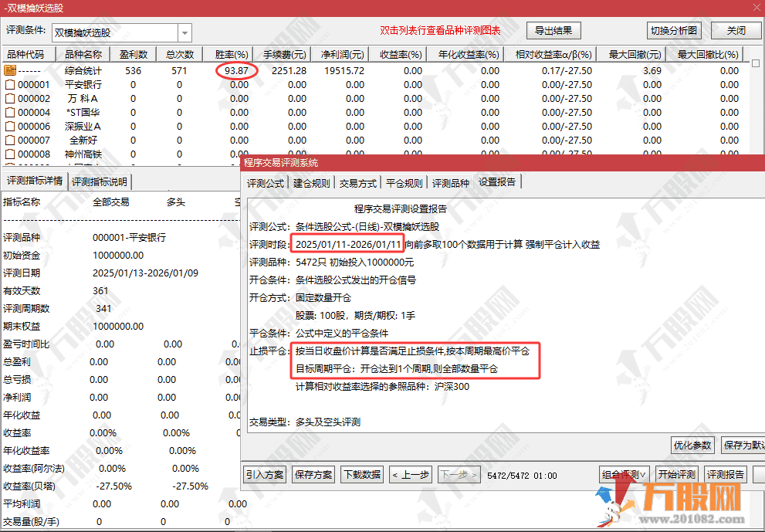
Task: Check the 万科A 000002 checkbox
Action: (x=9, y=98)
